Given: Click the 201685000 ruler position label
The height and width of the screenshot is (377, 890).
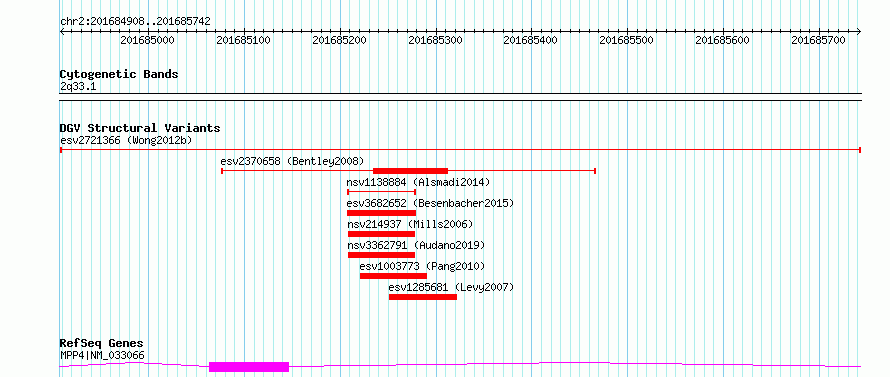Looking at the screenshot, I should coord(148,40).
